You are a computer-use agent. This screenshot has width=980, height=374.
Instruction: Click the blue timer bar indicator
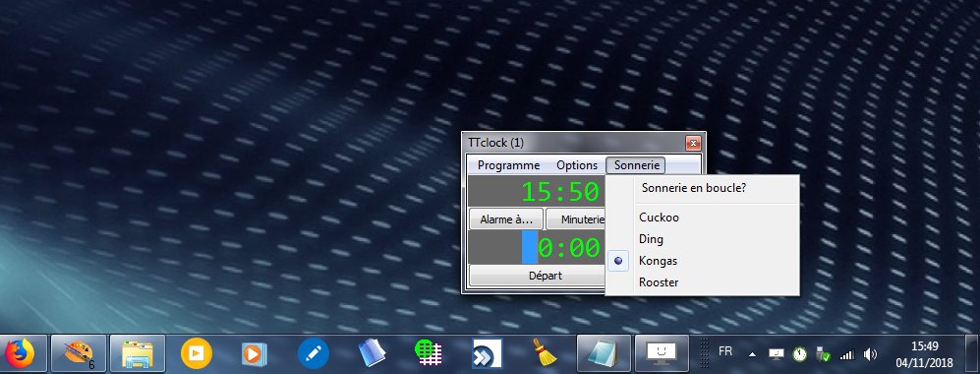coord(530,247)
